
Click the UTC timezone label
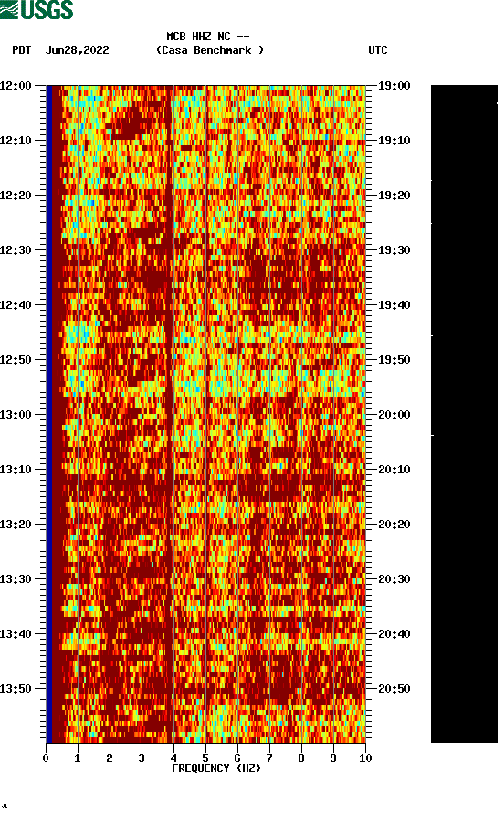(378, 50)
